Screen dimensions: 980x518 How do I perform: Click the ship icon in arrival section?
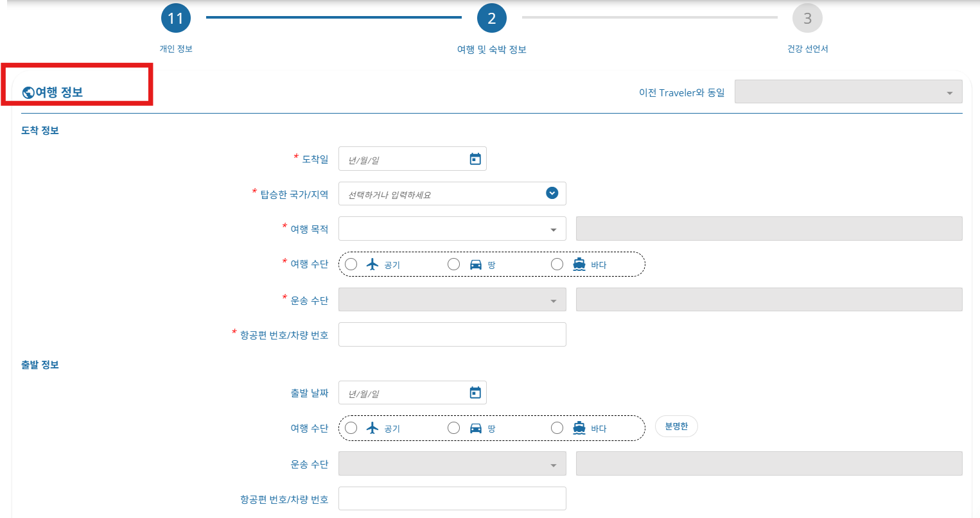point(579,264)
